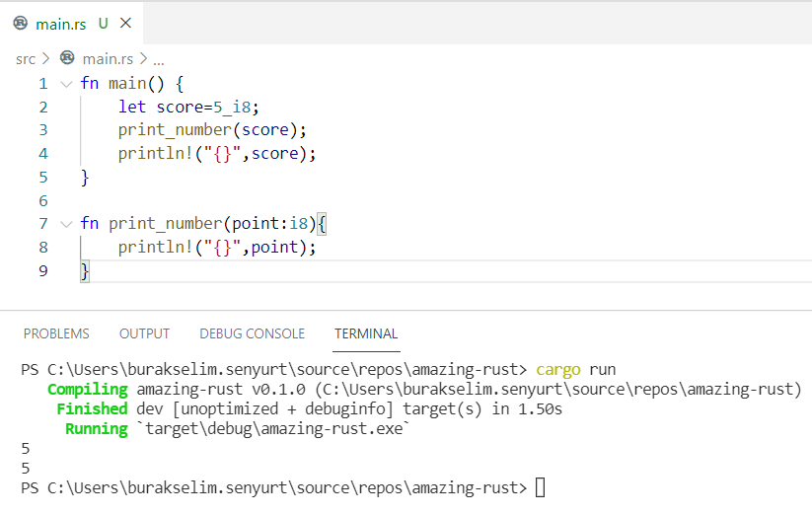
Task: Click the Rust icon in the breadcrumb
Action: click(x=67, y=59)
